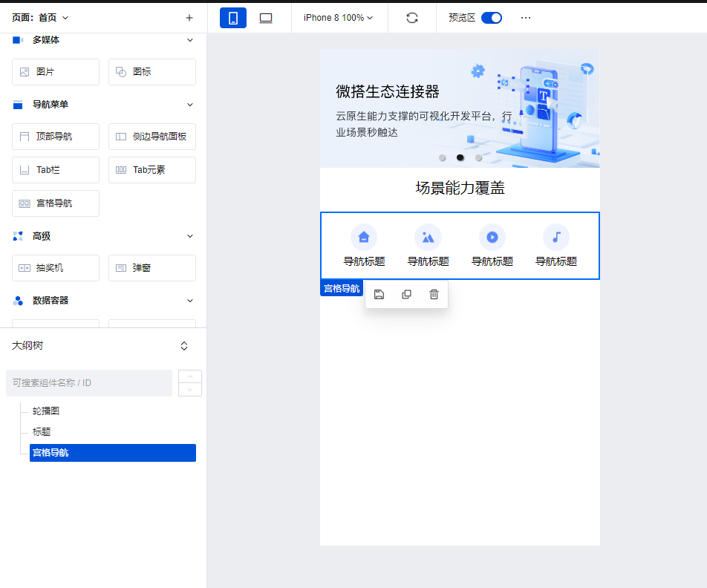Click the mountain image navigation icon
707x588 pixels.
pyautogui.click(x=428, y=237)
